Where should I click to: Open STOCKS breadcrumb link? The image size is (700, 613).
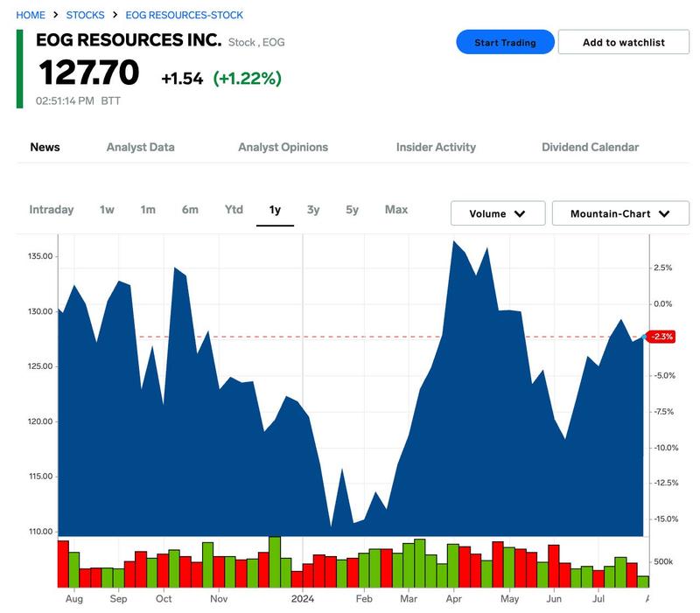pyautogui.click(x=85, y=15)
